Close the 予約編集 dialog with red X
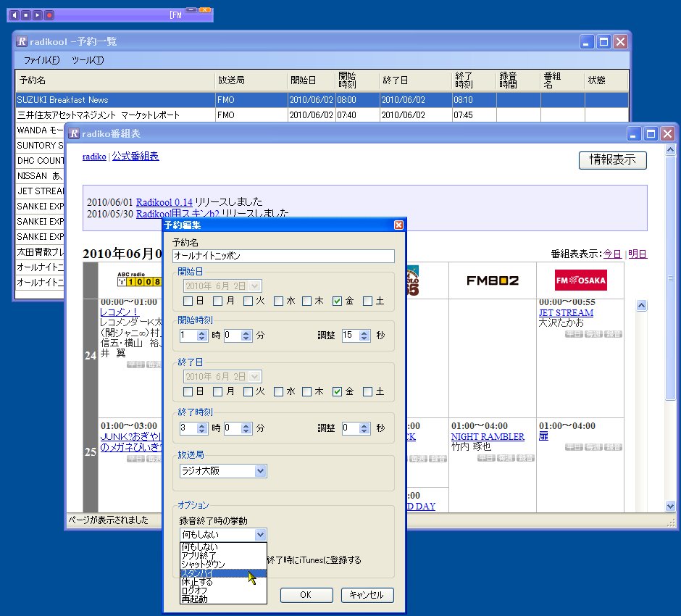 398,225
